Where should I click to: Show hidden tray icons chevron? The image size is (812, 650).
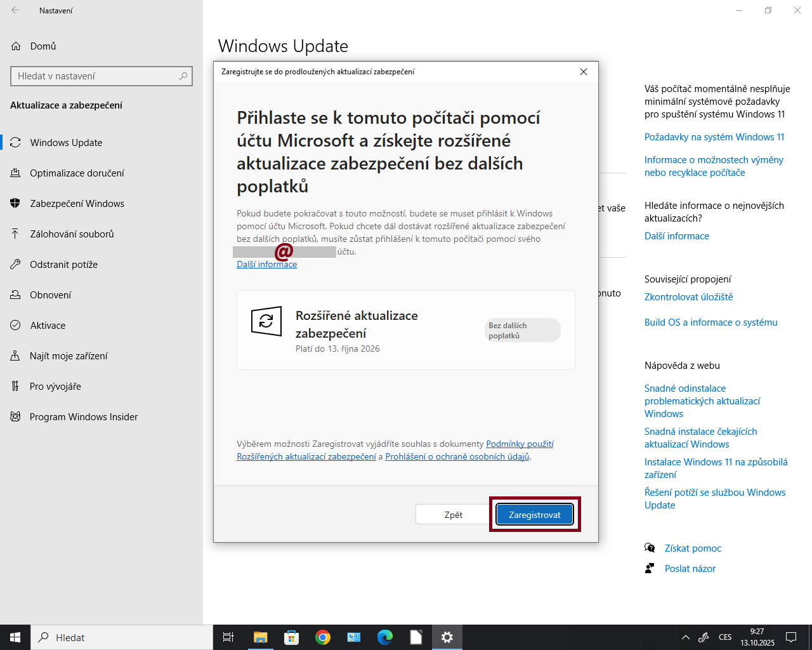(685, 637)
